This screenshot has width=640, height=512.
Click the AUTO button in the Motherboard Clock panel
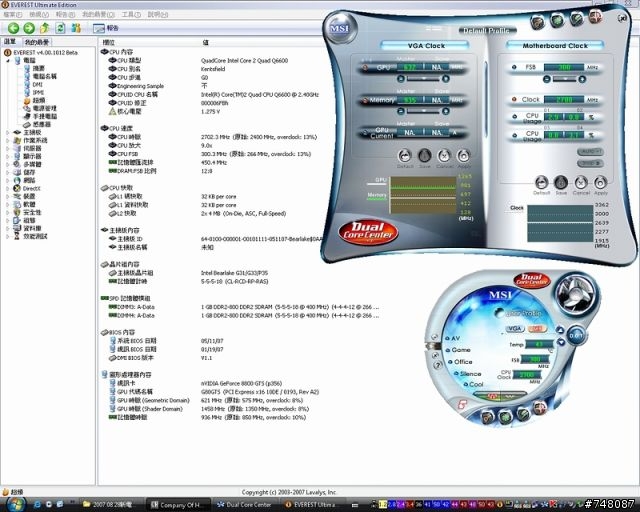590,151
